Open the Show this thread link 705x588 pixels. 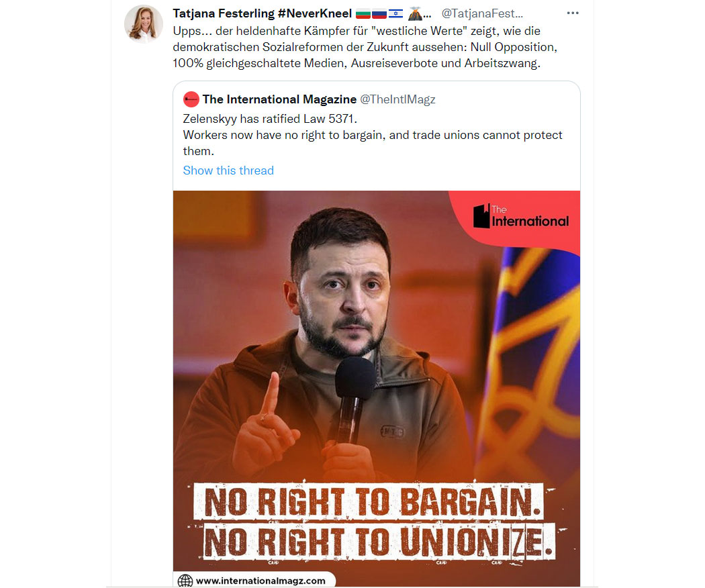[x=228, y=170]
